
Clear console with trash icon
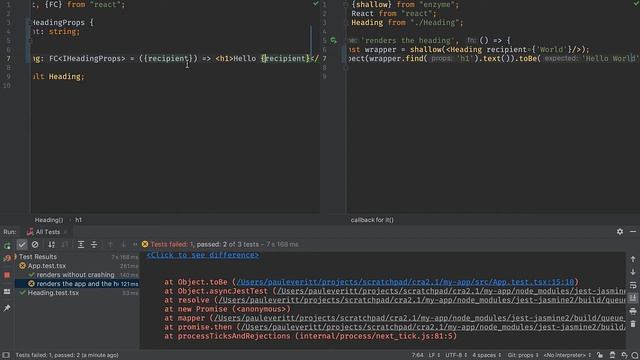coord(633,324)
